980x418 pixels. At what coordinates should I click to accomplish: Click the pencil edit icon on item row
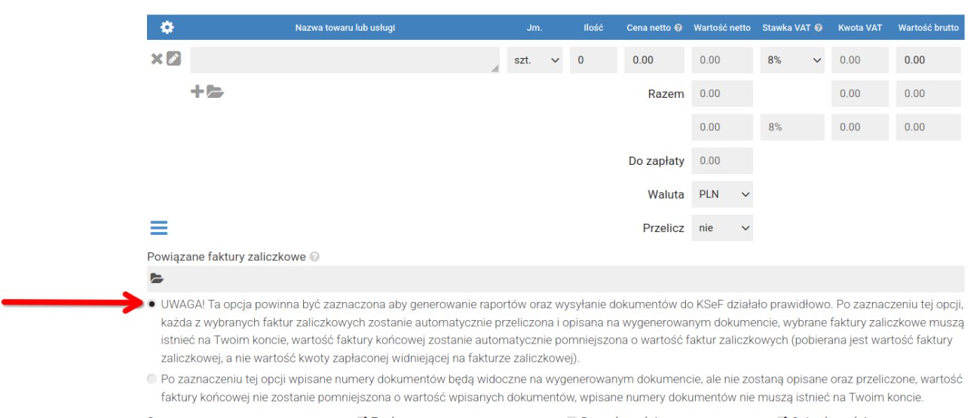click(174, 59)
